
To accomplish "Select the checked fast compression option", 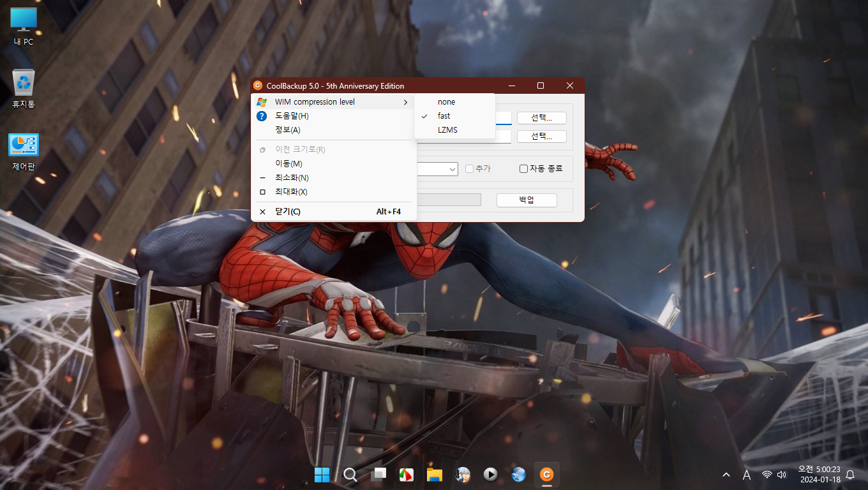I will 454,116.
